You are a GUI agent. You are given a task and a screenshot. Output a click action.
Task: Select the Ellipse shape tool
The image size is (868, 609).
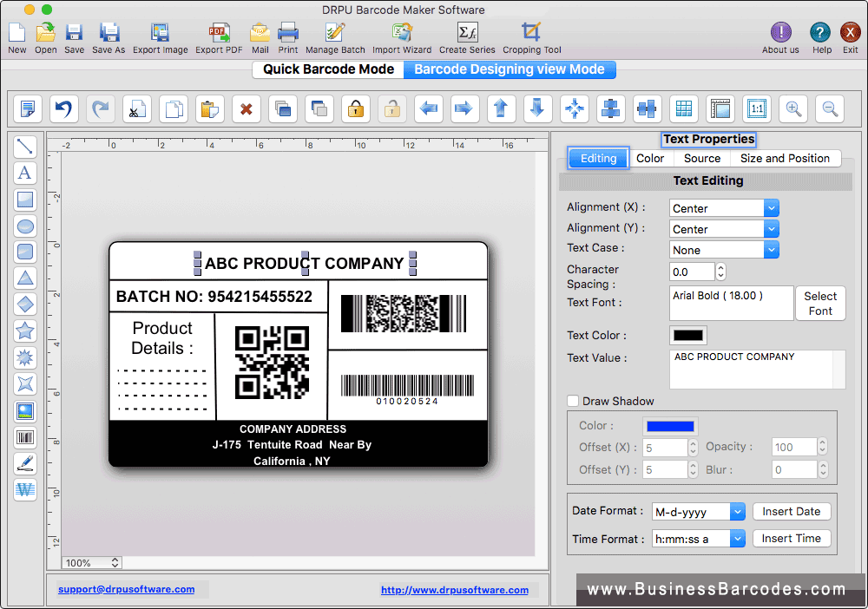25,226
